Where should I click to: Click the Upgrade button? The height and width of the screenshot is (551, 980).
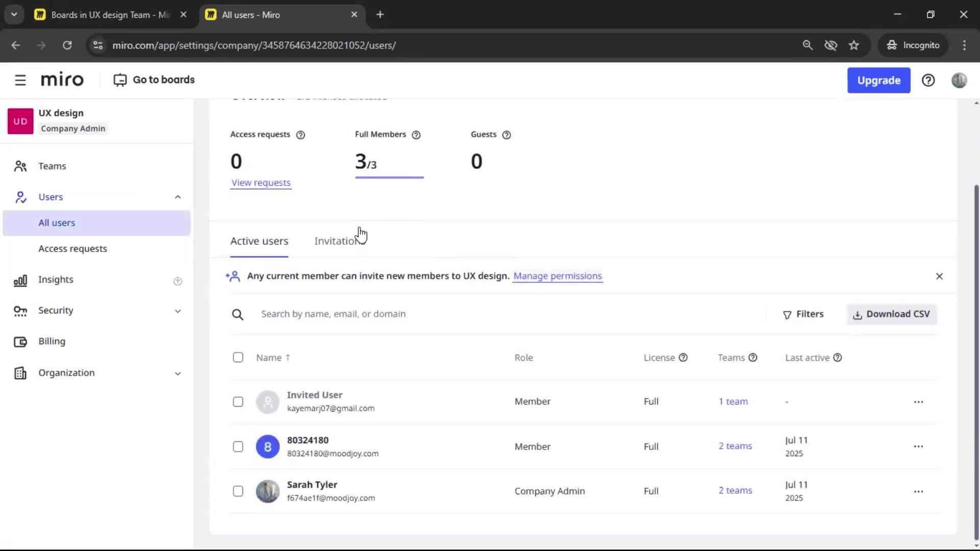(878, 80)
